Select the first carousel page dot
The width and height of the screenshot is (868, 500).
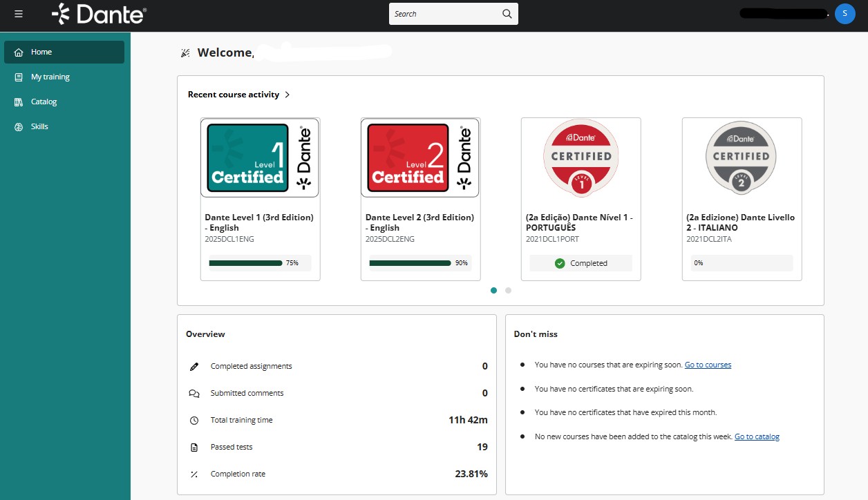click(493, 291)
